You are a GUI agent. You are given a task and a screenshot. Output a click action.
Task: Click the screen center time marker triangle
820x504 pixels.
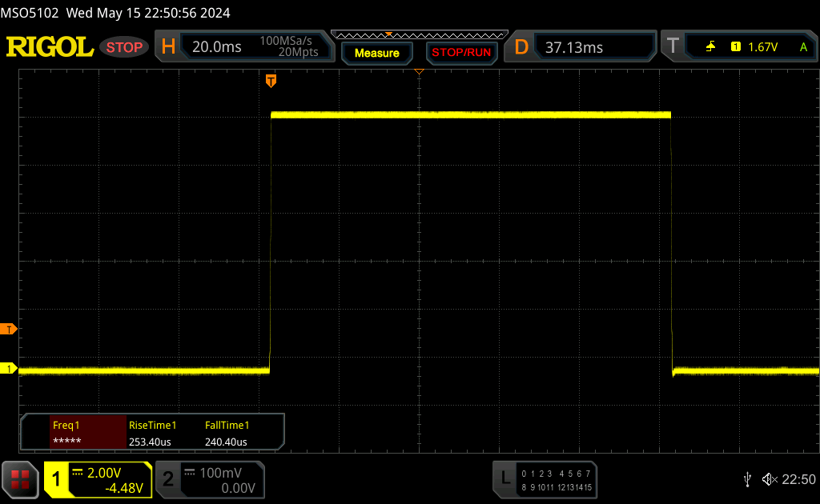point(419,71)
